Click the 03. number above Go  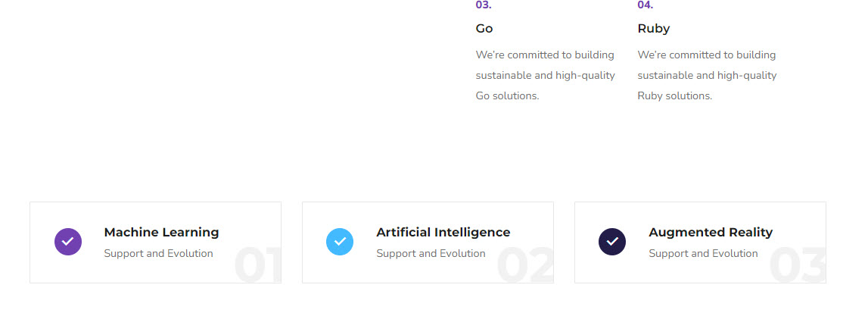pyautogui.click(x=483, y=5)
